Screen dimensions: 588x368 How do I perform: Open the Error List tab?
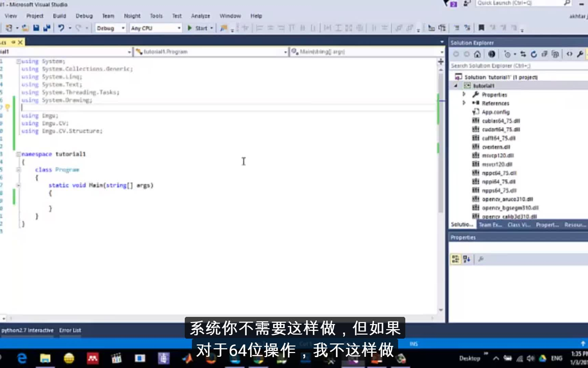pyautogui.click(x=70, y=330)
